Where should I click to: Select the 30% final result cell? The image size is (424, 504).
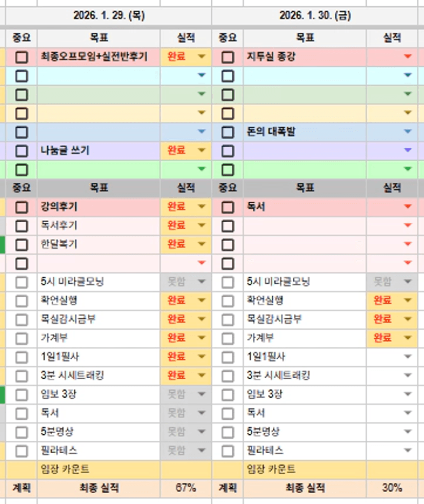392,488
